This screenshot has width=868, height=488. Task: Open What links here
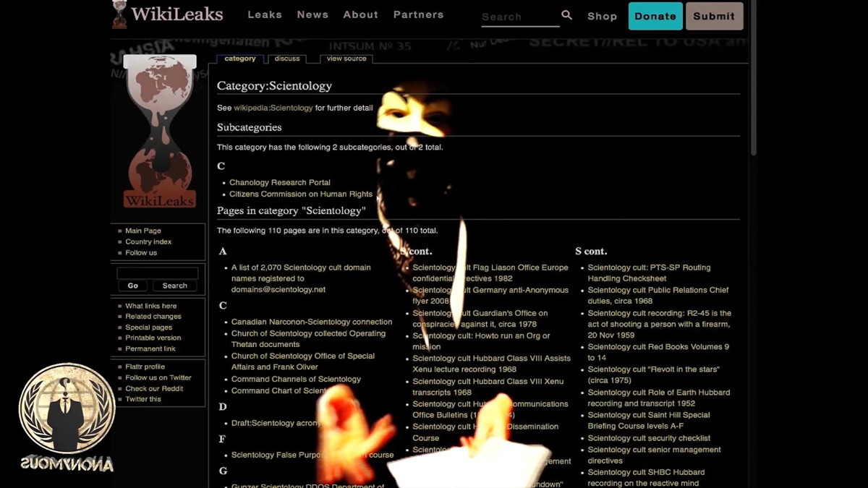[x=151, y=306]
